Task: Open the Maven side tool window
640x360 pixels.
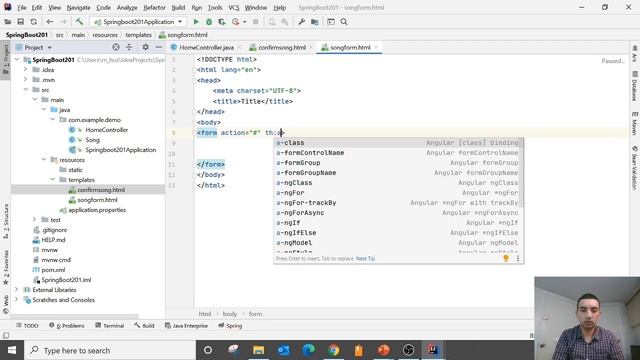Action: tap(635, 123)
